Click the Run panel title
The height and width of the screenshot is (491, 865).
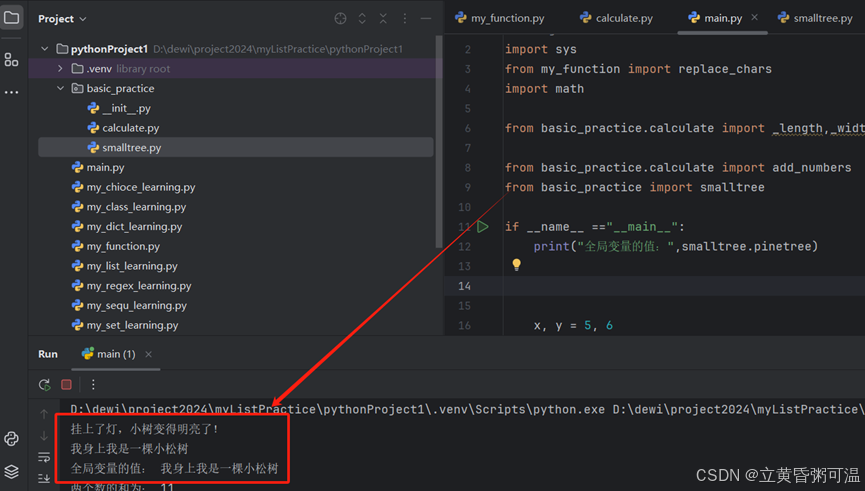[x=48, y=354]
